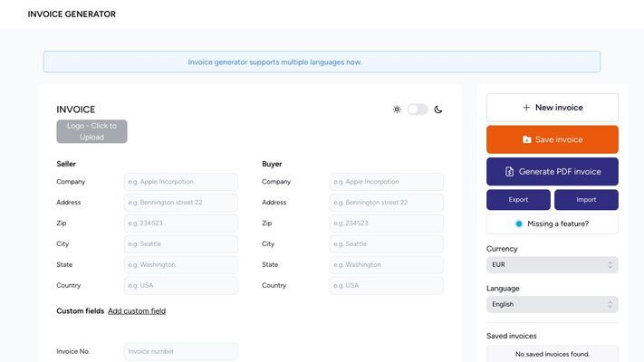644x362 pixels.
Task: Export the invoice data
Action: pos(518,199)
